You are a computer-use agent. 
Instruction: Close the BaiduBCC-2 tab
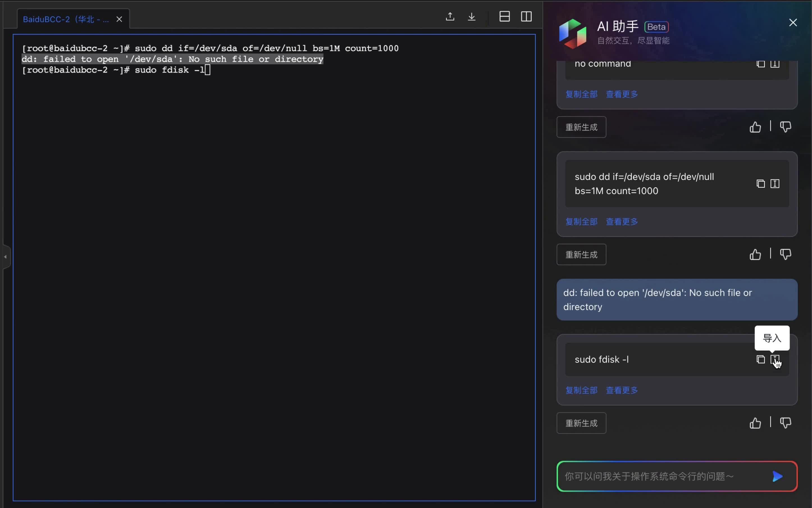(119, 19)
